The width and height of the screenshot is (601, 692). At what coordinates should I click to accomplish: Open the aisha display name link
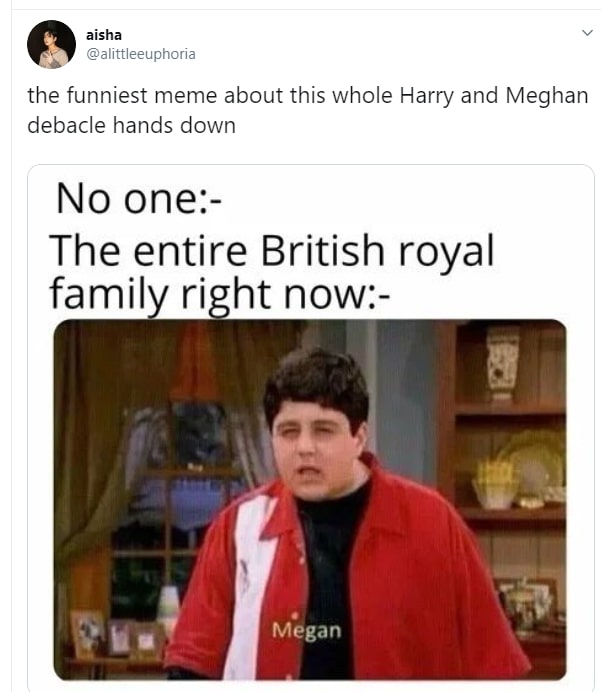point(104,35)
